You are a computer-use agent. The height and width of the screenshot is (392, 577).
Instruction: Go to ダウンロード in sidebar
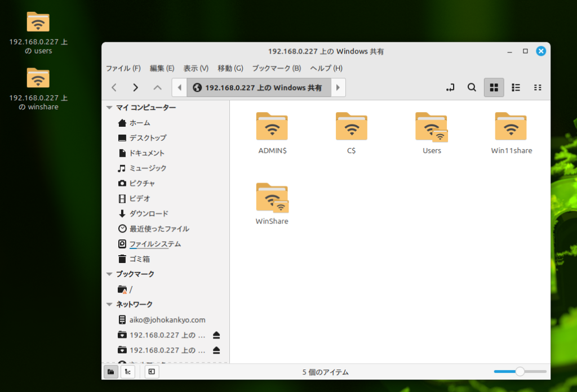[x=148, y=213]
